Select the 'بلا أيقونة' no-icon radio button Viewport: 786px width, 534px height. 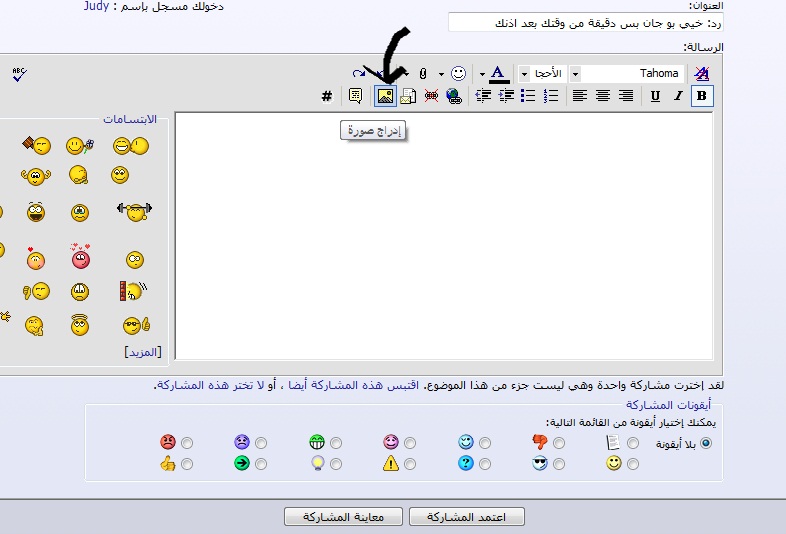pos(707,442)
